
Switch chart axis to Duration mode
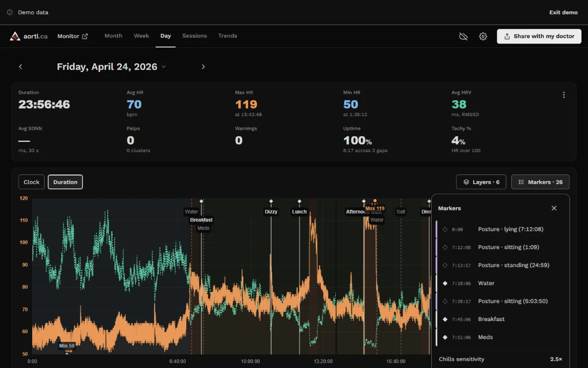[x=65, y=182]
